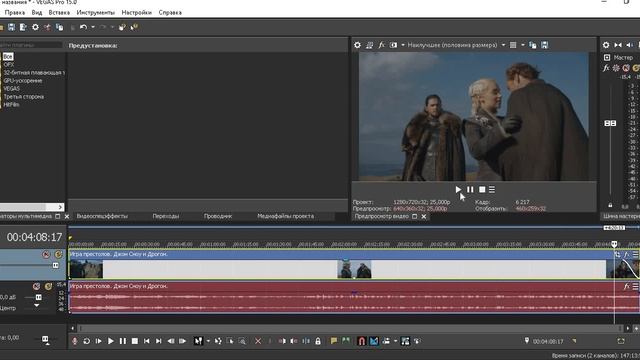Adjust the video track level slider
Image resolution: width=640 pixels, height=360 pixels.
point(56,266)
